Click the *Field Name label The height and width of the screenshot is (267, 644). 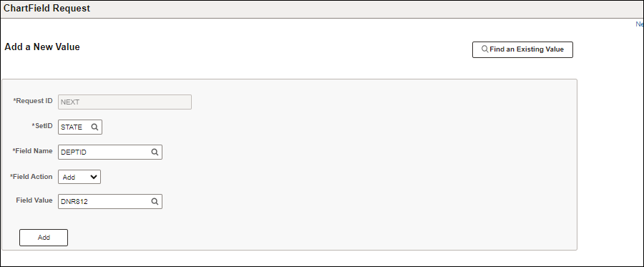pyautogui.click(x=32, y=151)
